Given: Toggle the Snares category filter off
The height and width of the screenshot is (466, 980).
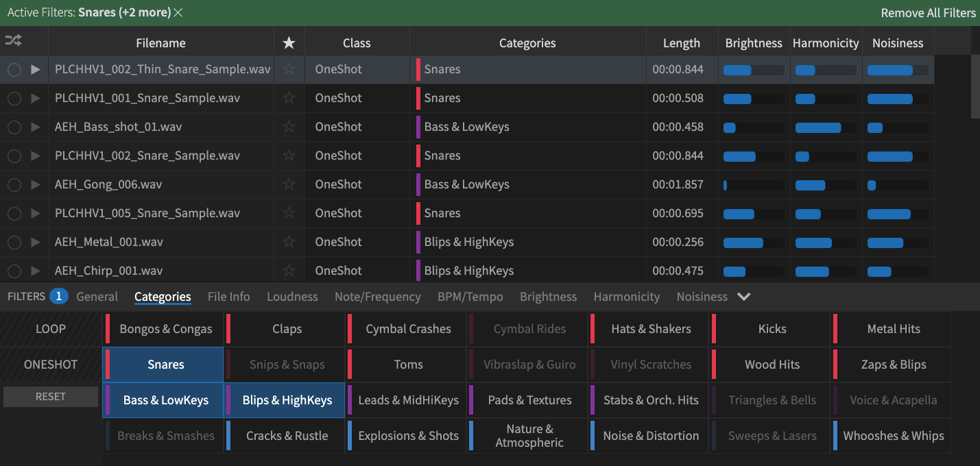Looking at the screenshot, I should tap(163, 365).
